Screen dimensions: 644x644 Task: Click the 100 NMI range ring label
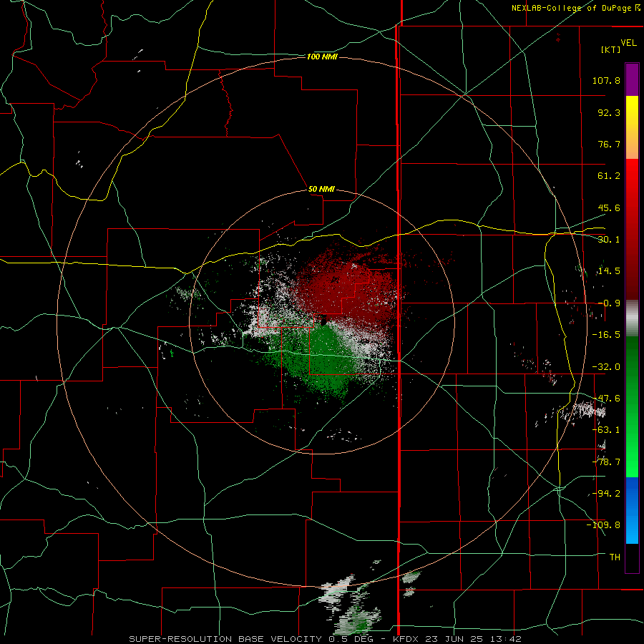click(322, 57)
